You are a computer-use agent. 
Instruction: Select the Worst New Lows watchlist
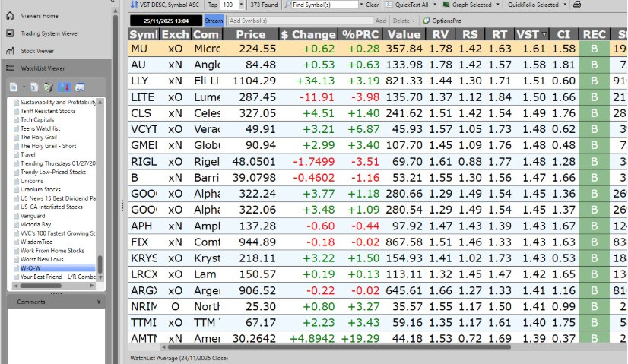(x=42, y=259)
